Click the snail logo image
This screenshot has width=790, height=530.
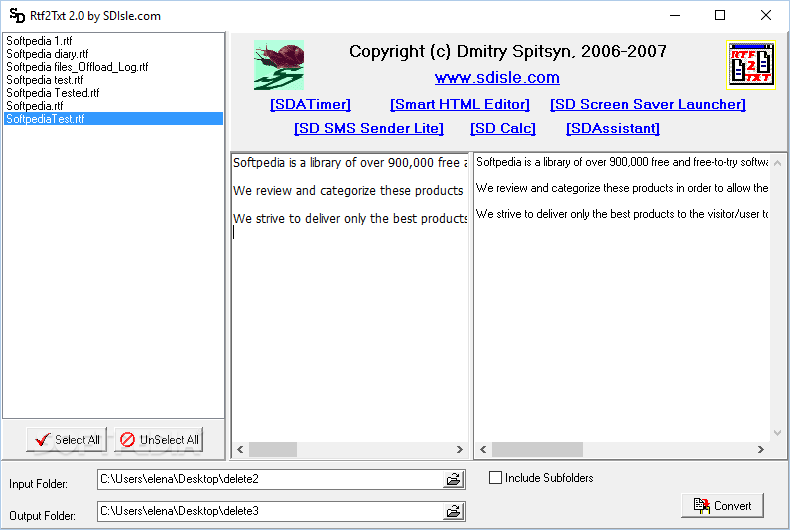(279, 65)
